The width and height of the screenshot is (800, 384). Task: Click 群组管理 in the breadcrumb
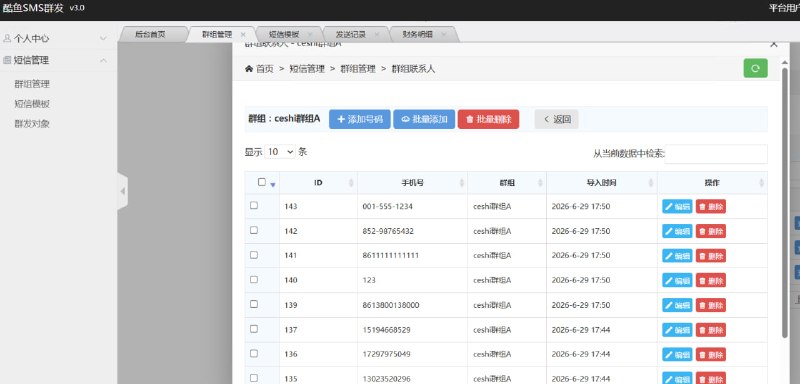tap(358, 69)
